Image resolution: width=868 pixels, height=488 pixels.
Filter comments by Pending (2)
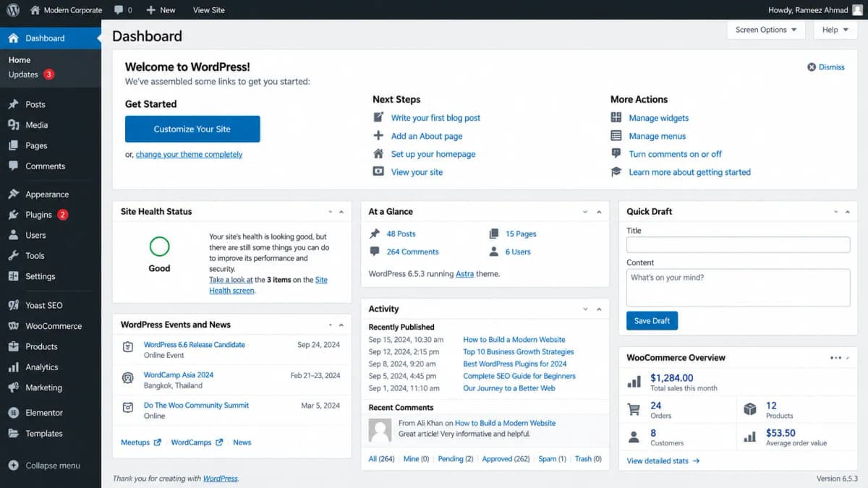point(456,458)
